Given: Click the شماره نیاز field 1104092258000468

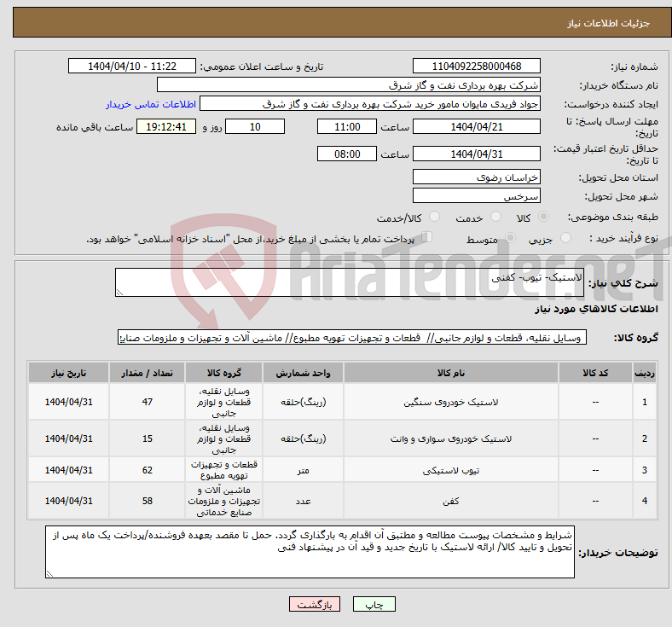Looking at the screenshot, I should (476, 67).
